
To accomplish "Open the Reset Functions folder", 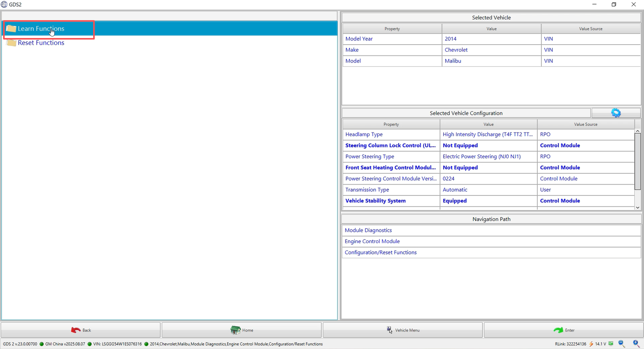I will point(41,43).
